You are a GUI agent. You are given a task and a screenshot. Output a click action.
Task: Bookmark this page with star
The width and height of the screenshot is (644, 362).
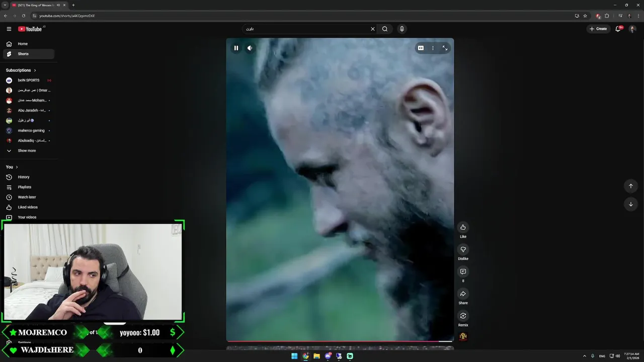pos(585,16)
